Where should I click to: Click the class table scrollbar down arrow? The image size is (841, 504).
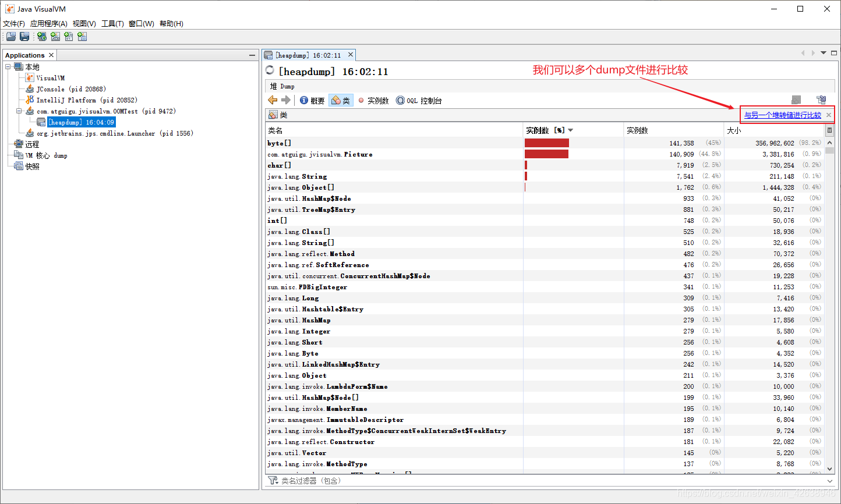pyautogui.click(x=830, y=468)
